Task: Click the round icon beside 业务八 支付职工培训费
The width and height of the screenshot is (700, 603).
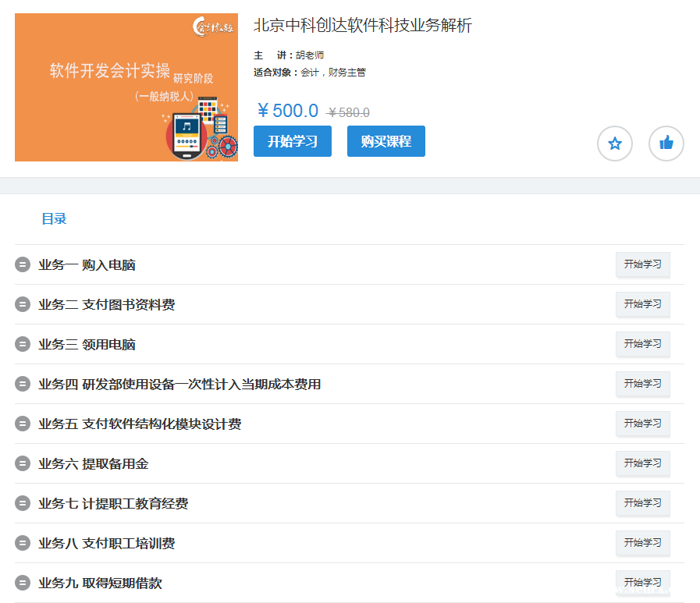Action: [23, 543]
